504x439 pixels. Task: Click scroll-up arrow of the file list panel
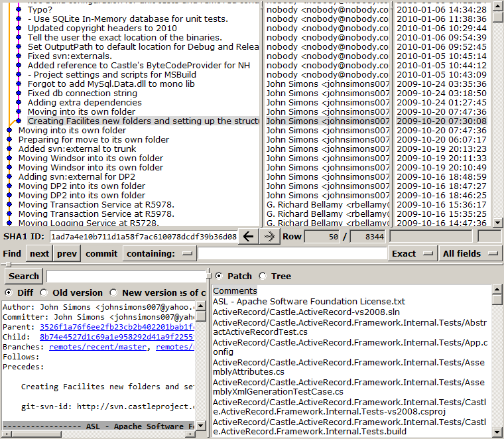(x=497, y=289)
